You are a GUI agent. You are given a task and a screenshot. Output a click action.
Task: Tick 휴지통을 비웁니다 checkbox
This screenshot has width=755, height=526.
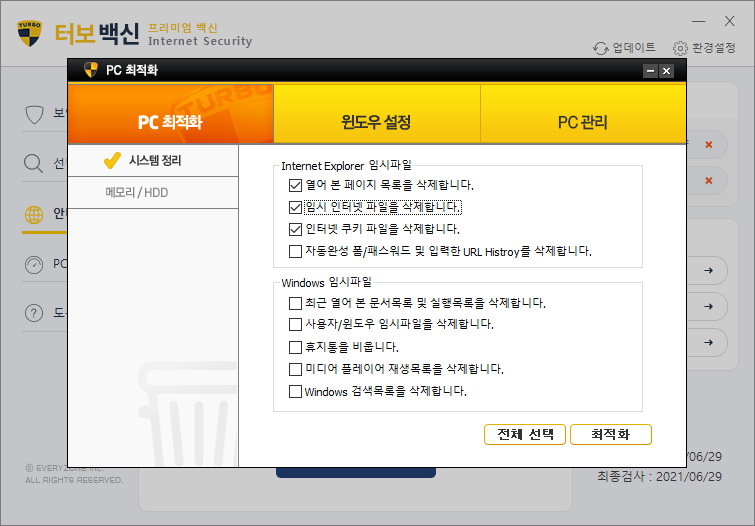[295, 347]
